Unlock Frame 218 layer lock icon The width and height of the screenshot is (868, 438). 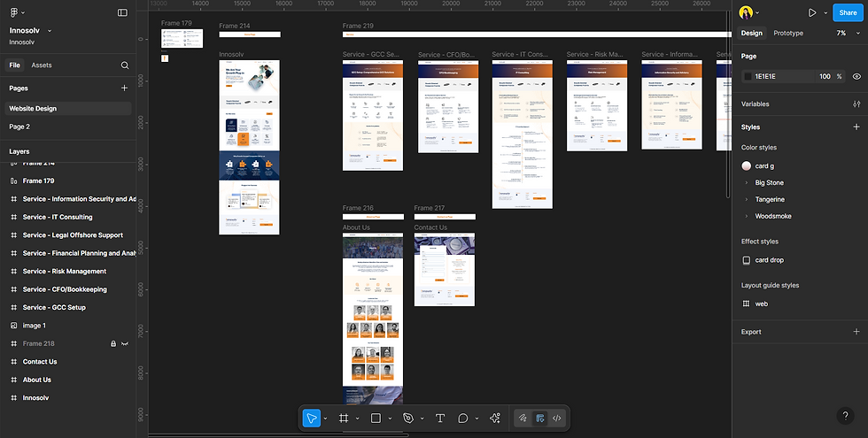(x=113, y=343)
